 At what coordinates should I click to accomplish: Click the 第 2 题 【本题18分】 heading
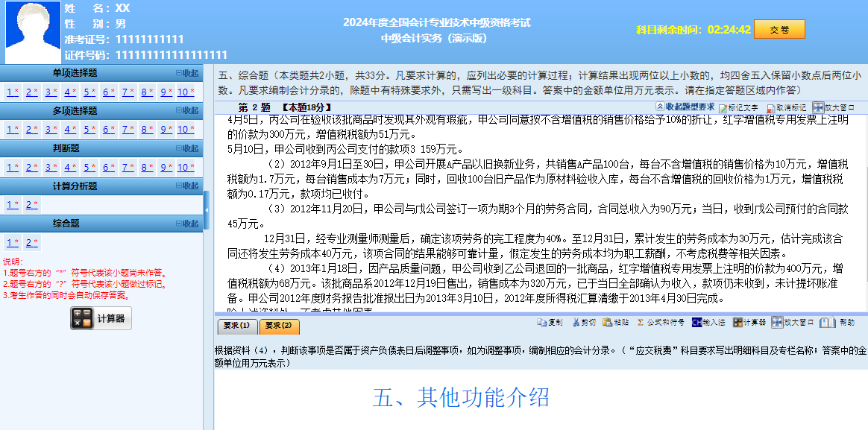click(285, 107)
